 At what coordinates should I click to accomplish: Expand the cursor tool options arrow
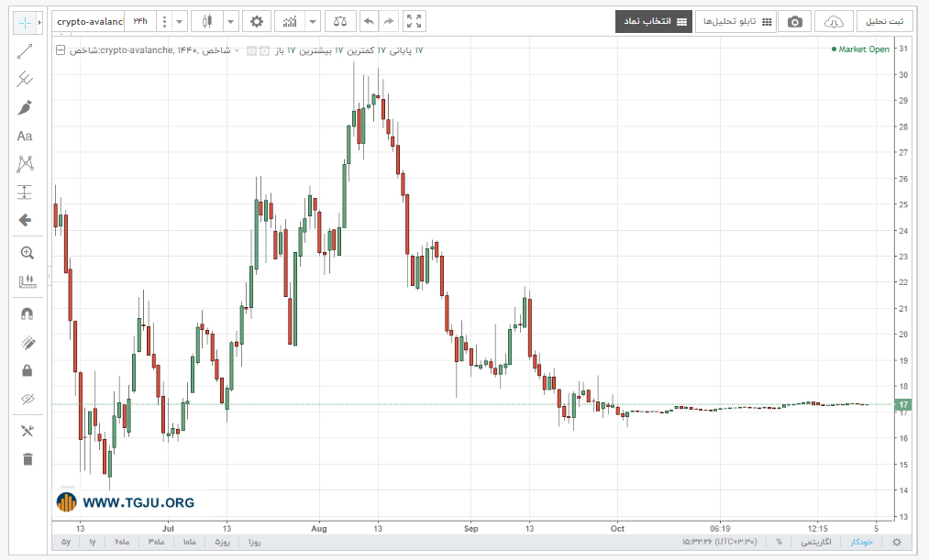coord(39,23)
